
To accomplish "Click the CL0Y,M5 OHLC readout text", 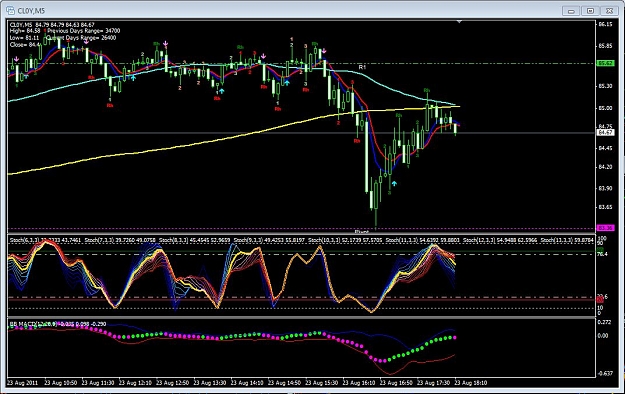I will (x=52, y=25).
